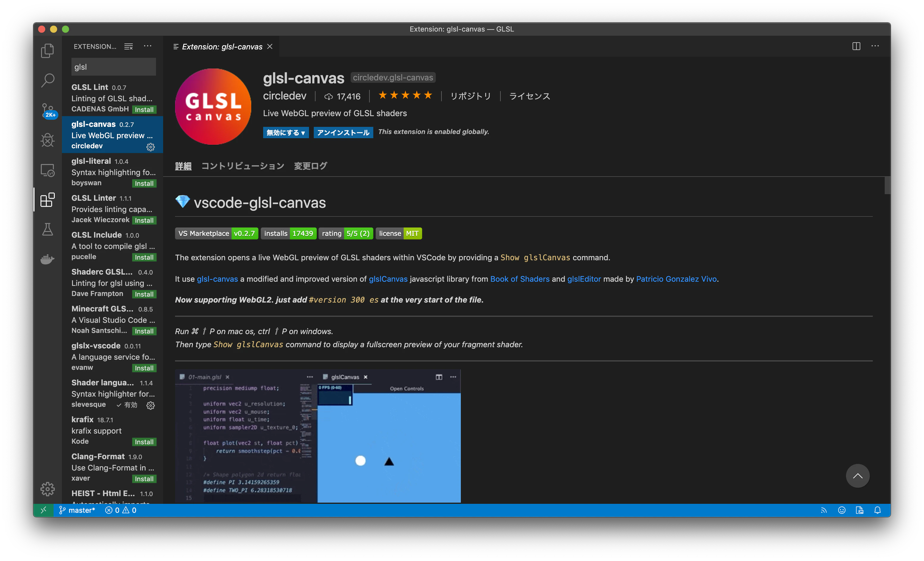Image resolution: width=924 pixels, height=561 pixels.
Task: Click the feedback smiley in status bar
Action: [x=842, y=510]
